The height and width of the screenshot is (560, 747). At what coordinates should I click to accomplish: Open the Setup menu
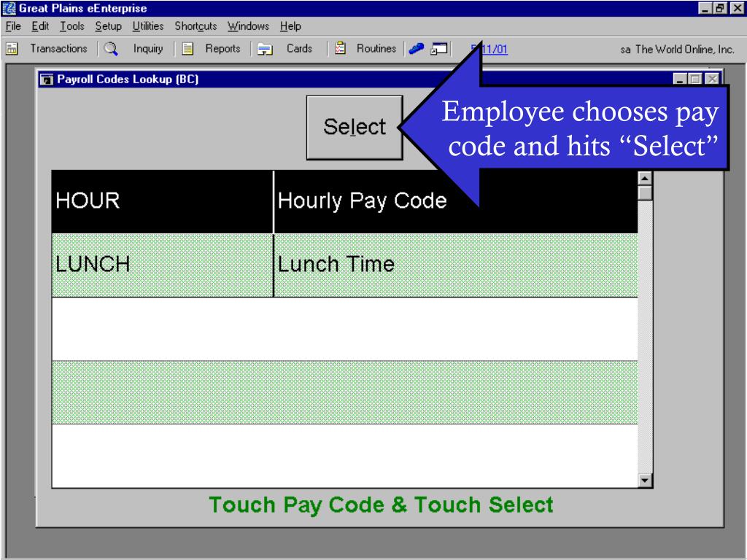coord(108,26)
